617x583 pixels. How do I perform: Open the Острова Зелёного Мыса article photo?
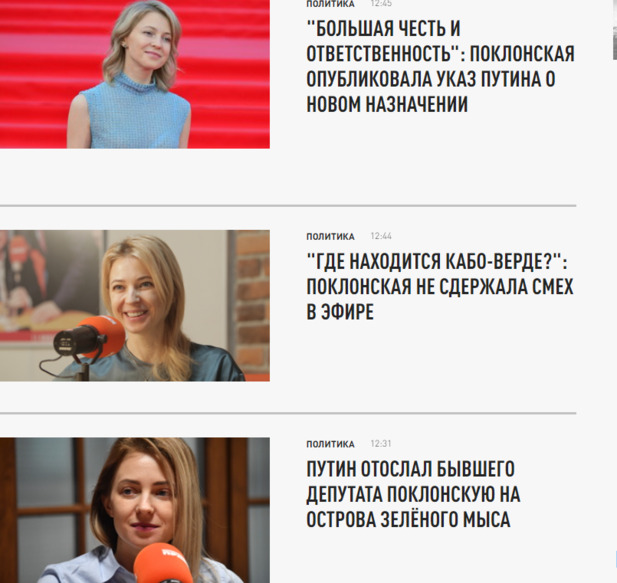tap(135, 510)
